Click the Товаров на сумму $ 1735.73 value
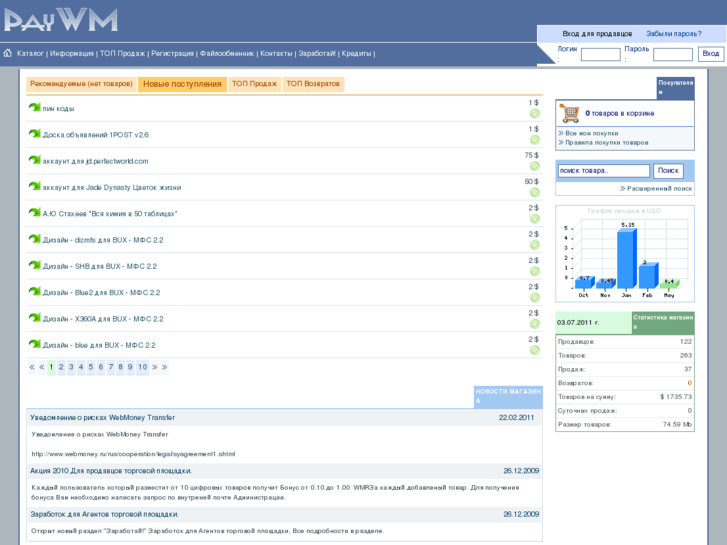Viewport: 727px width, 545px height. pos(676,397)
